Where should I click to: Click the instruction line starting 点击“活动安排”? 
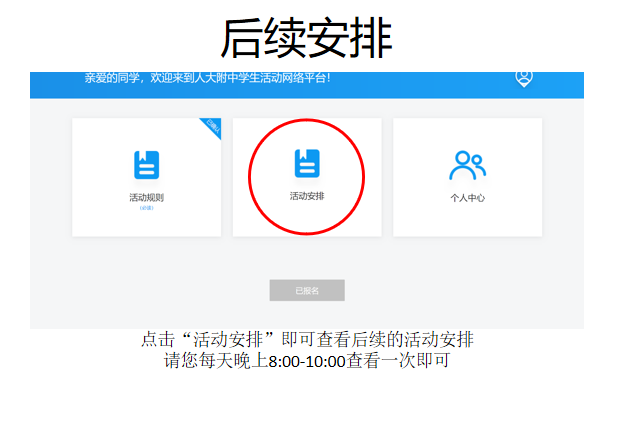[307, 340]
